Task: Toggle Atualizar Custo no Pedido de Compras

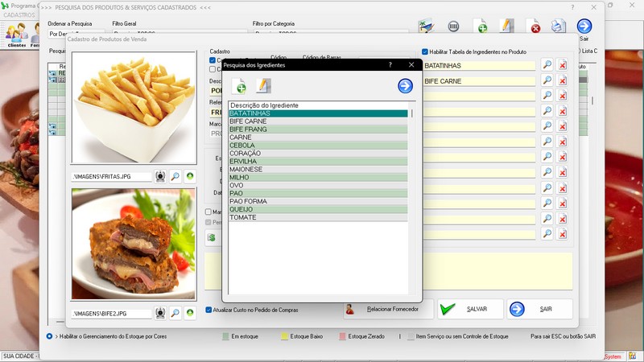Action: [208, 310]
